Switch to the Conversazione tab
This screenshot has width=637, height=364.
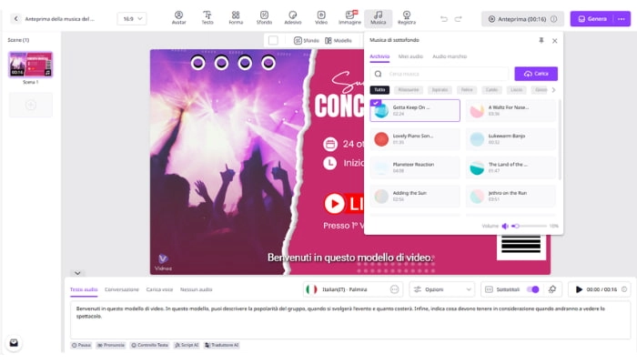(x=122, y=289)
